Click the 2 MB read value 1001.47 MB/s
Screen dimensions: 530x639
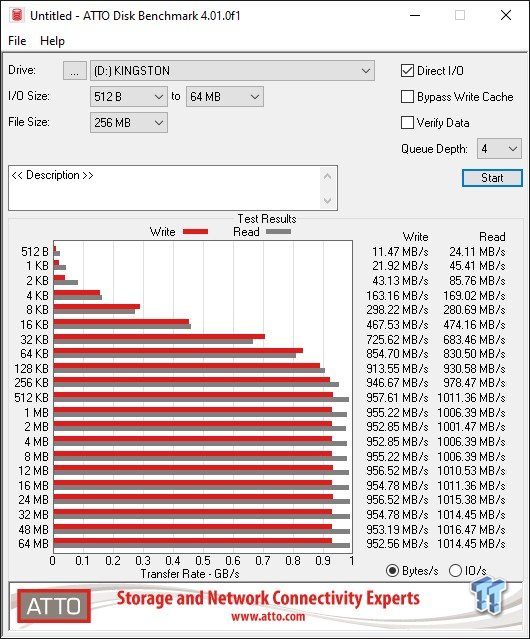click(x=471, y=427)
